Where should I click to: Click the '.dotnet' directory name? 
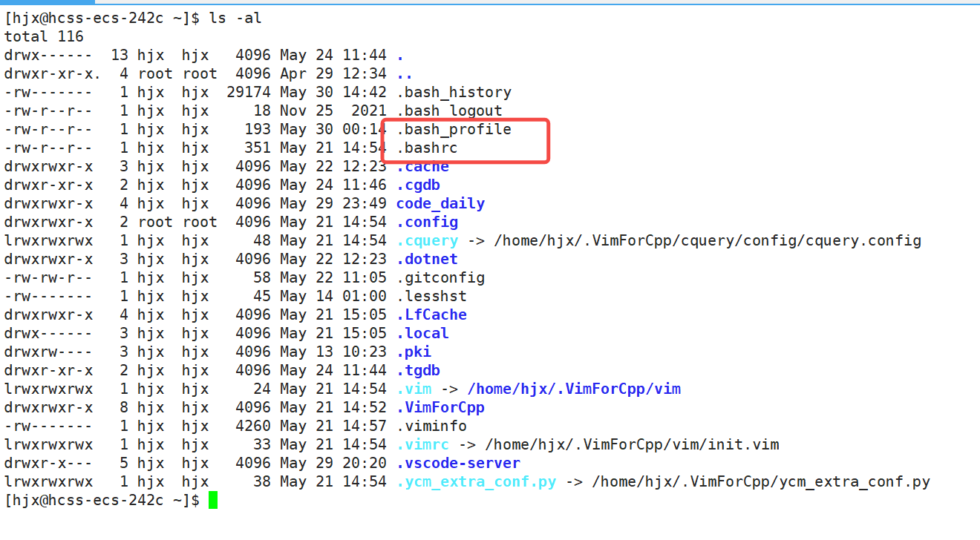[427, 260]
